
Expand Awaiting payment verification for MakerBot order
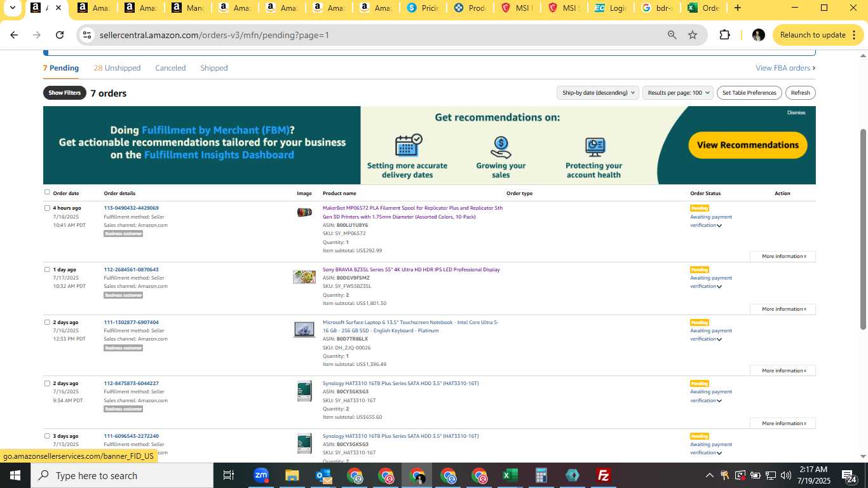click(719, 226)
